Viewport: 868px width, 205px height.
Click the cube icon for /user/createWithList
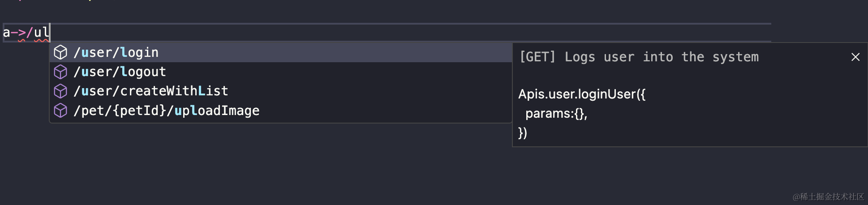[60, 91]
